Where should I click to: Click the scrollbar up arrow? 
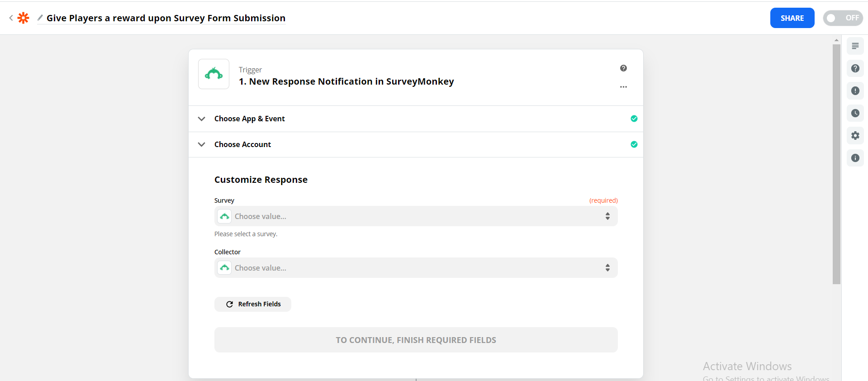pyautogui.click(x=836, y=40)
